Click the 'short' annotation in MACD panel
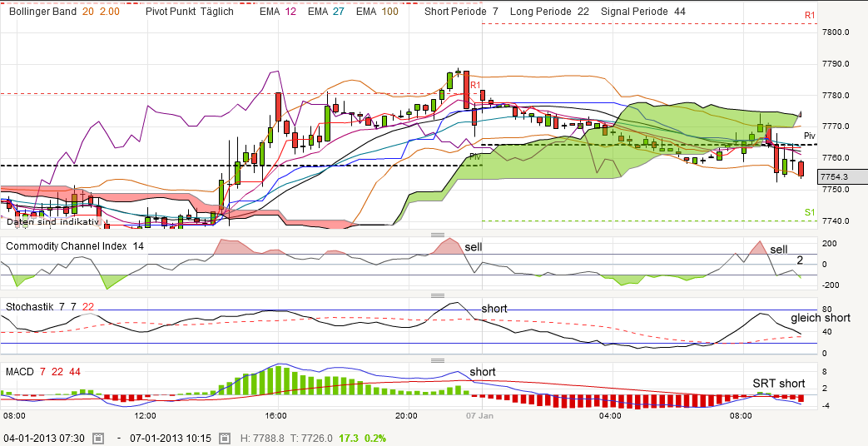 pos(483,372)
